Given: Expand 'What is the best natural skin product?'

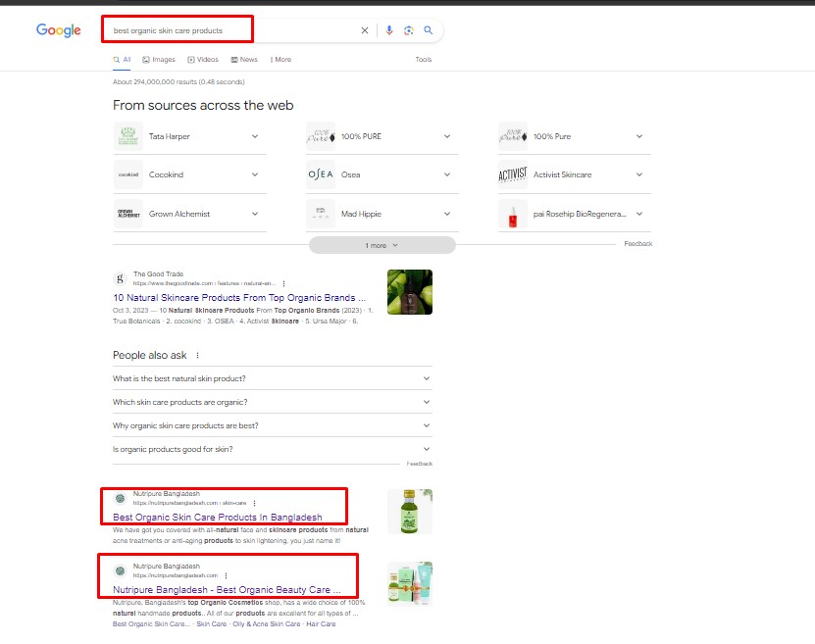Looking at the screenshot, I should 273,378.
